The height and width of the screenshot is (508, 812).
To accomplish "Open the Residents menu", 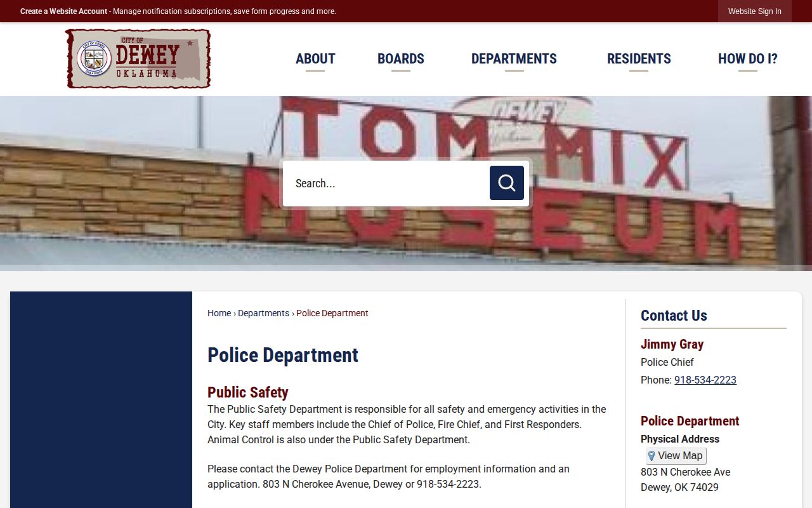I will pyautogui.click(x=639, y=59).
